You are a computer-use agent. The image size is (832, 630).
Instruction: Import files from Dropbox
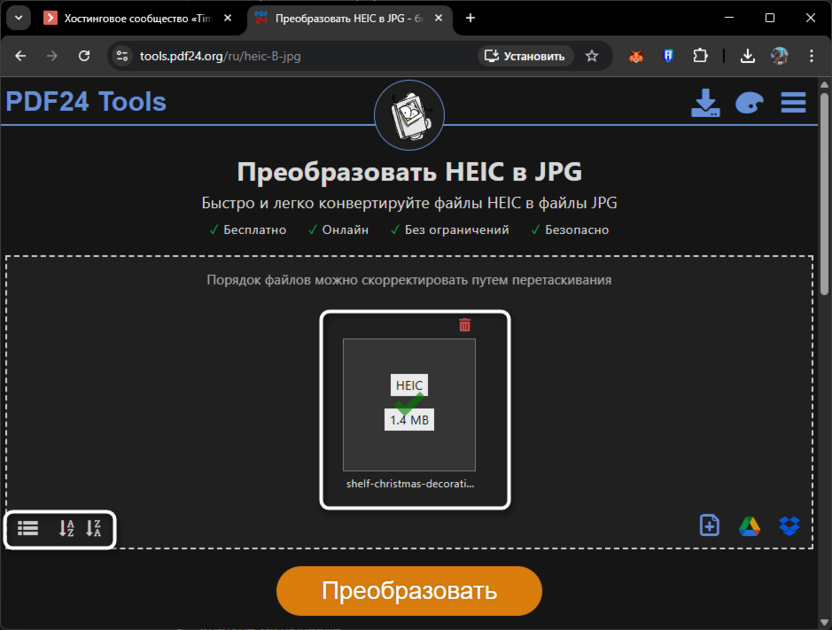click(x=789, y=525)
